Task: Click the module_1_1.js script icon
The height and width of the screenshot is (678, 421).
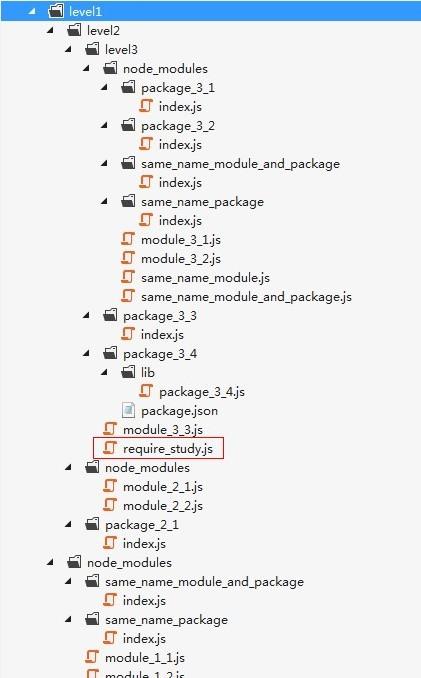Action: (x=92, y=657)
